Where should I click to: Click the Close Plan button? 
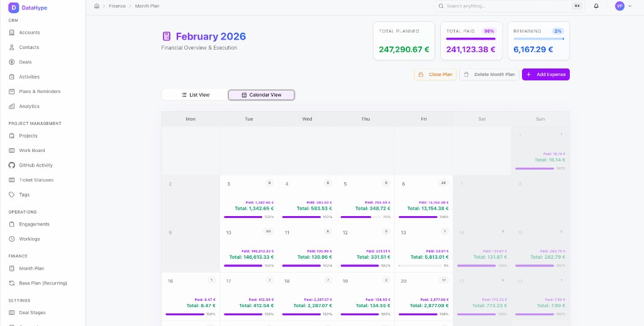click(435, 75)
